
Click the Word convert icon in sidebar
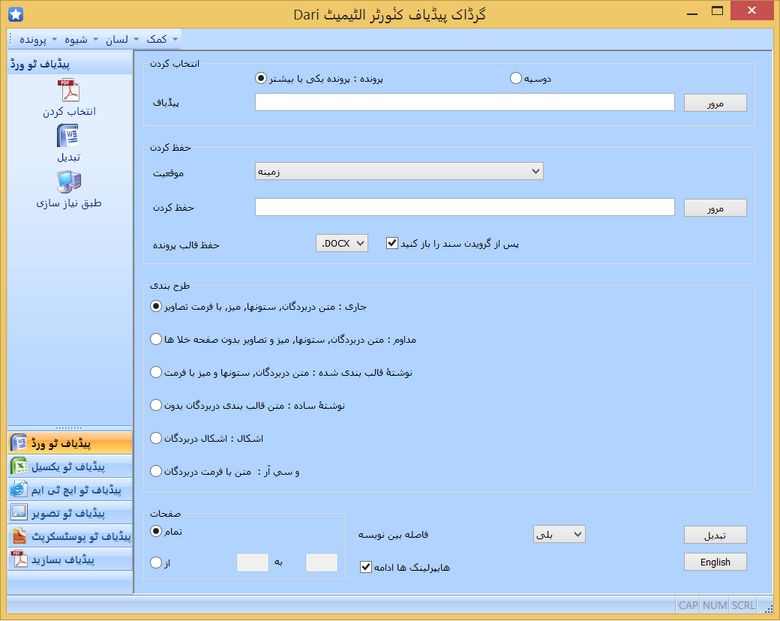(x=68, y=136)
